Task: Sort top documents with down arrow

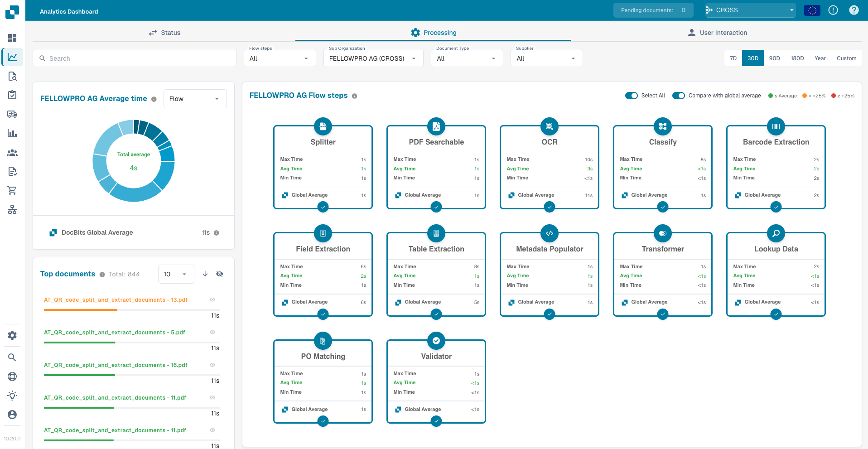Action: tap(205, 274)
